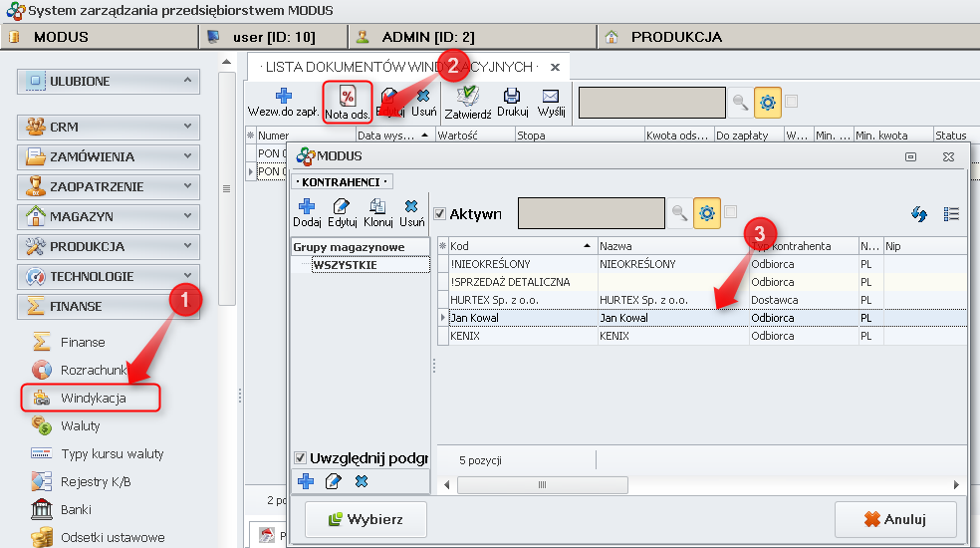Collapse the FINANSE section header
This screenshot has width=980, height=548.
pos(109,307)
